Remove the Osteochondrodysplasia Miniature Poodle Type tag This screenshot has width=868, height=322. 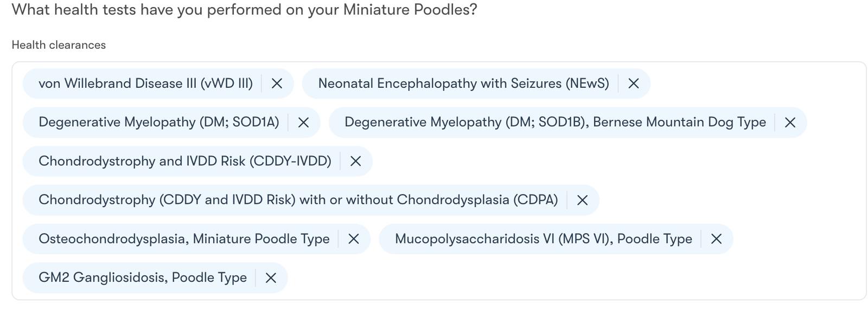[353, 239]
